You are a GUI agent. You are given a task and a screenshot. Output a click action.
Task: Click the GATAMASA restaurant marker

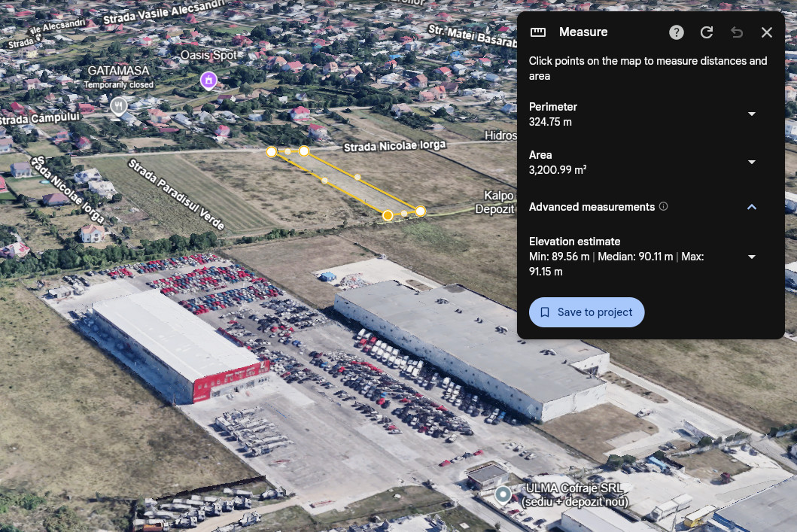click(x=118, y=107)
